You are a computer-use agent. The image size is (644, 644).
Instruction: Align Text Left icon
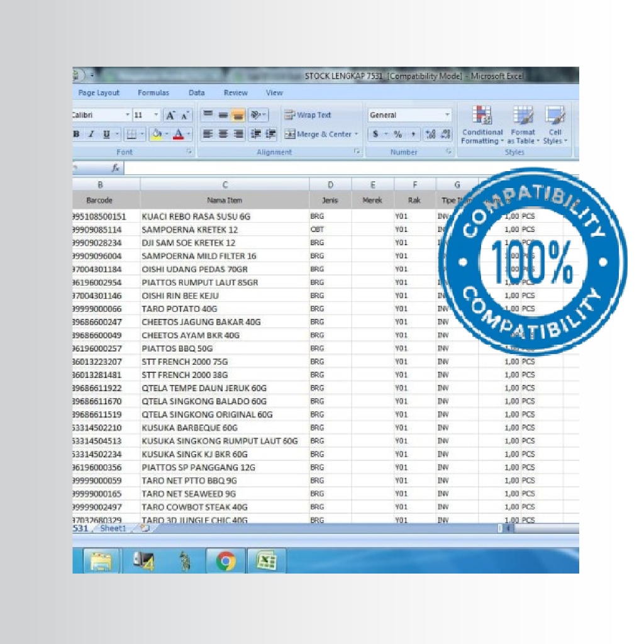coord(208,134)
